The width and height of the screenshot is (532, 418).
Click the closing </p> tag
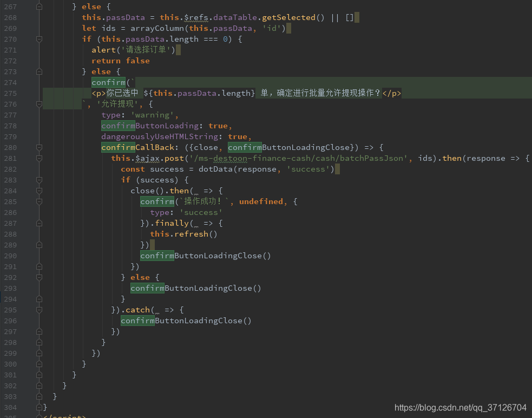(x=391, y=93)
